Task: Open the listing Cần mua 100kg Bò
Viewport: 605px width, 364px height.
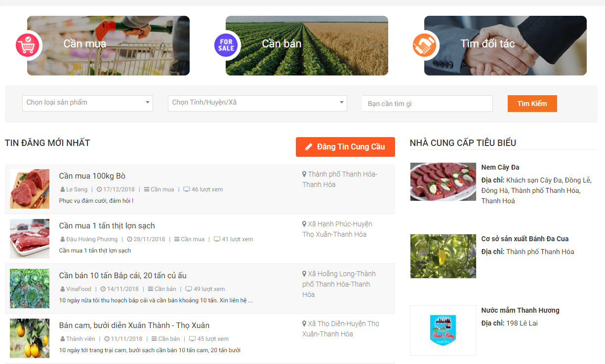Action: click(x=92, y=176)
